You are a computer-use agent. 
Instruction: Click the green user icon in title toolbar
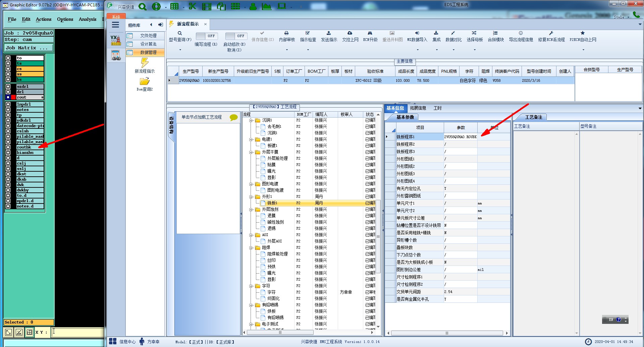pyautogui.click(x=253, y=6)
